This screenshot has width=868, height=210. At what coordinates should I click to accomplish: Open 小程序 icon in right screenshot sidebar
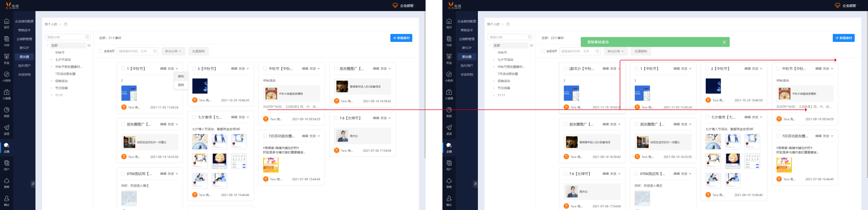click(x=449, y=74)
